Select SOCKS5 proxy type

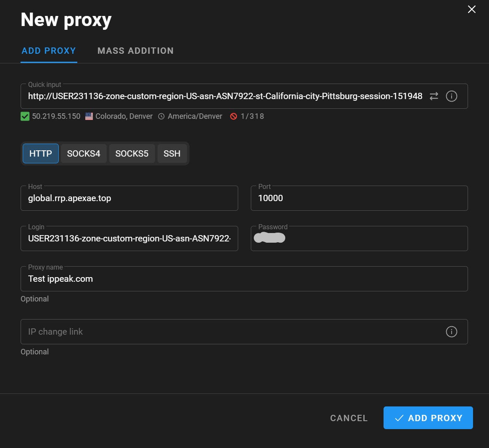click(132, 153)
